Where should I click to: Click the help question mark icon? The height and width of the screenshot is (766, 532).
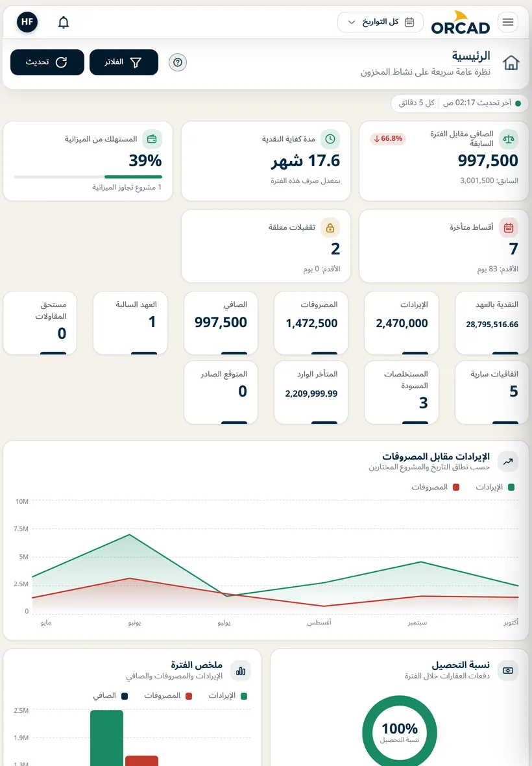pyautogui.click(x=178, y=62)
